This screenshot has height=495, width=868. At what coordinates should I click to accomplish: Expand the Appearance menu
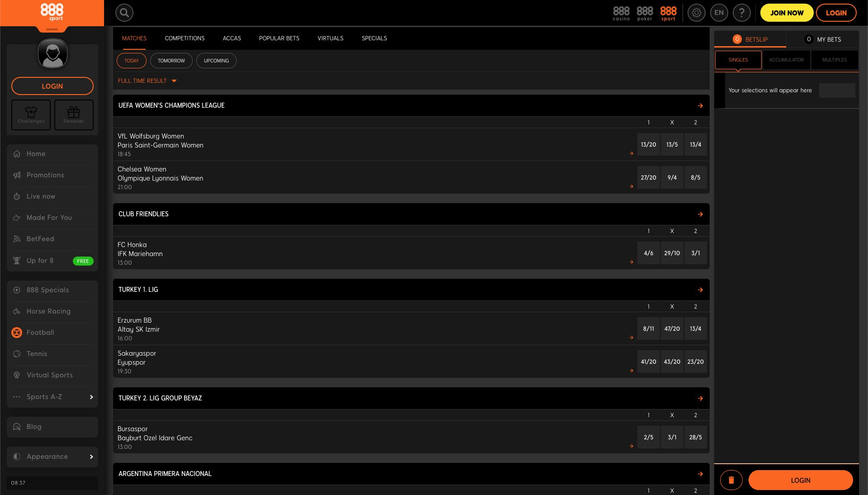52,457
